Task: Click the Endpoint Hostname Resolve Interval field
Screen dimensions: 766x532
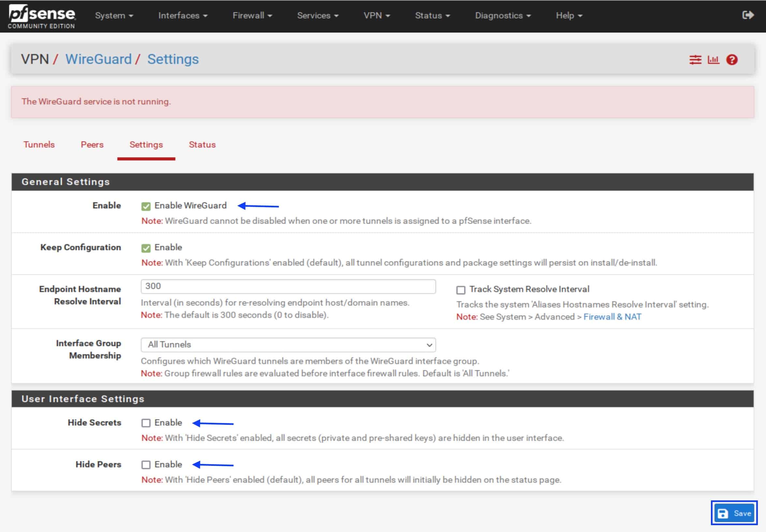Action: 288,286
